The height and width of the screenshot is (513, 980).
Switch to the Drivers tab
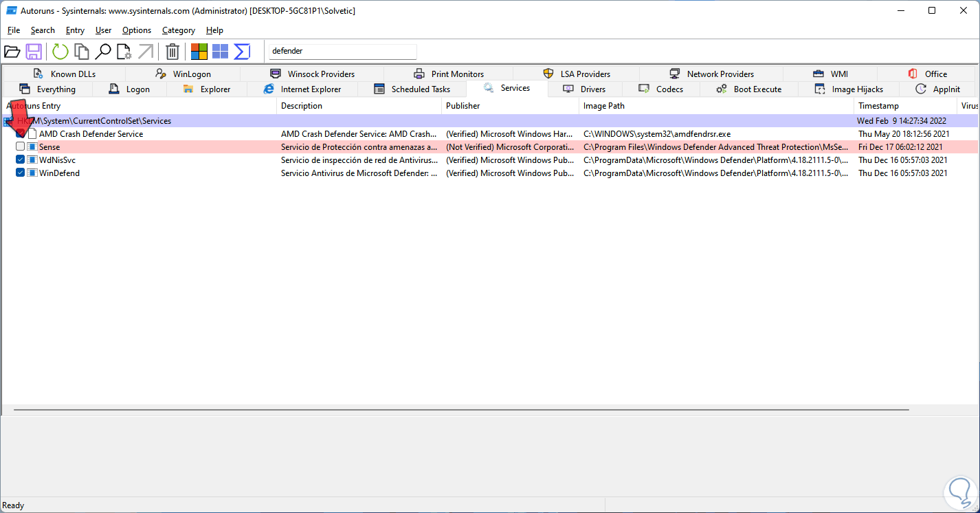click(585, 89)
